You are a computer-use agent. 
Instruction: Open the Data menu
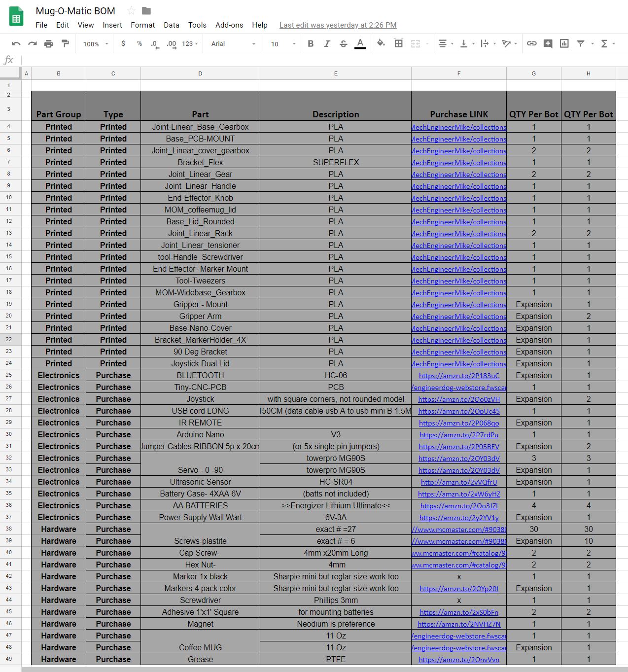point(172,25)
